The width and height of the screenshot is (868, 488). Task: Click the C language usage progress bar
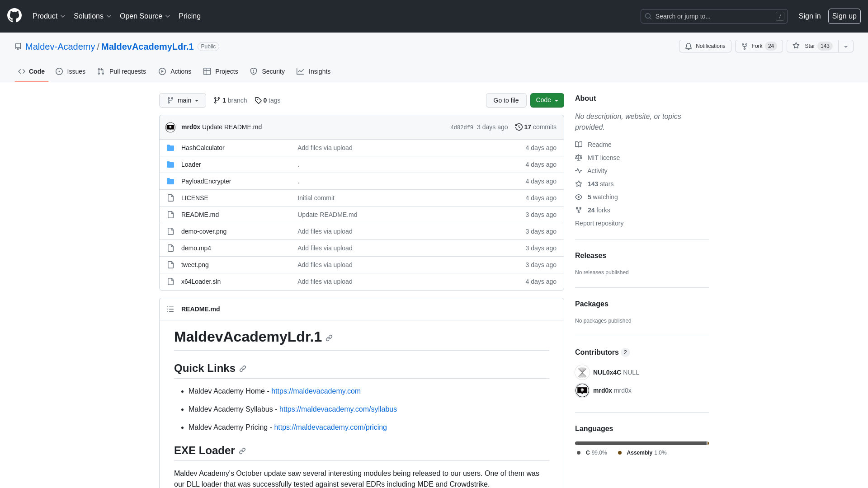[x=640, y=443]
